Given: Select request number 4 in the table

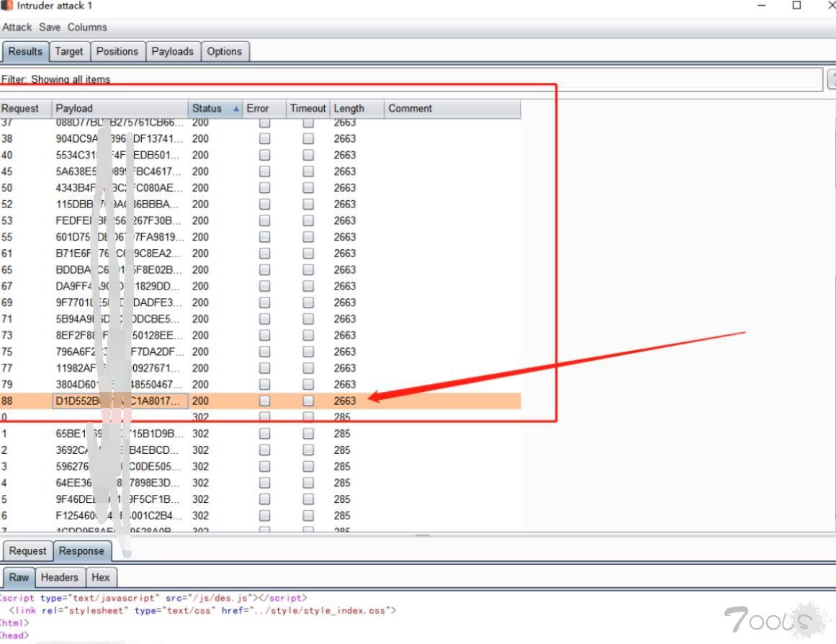Looking at the screenshot, I should tap(4, 483).
